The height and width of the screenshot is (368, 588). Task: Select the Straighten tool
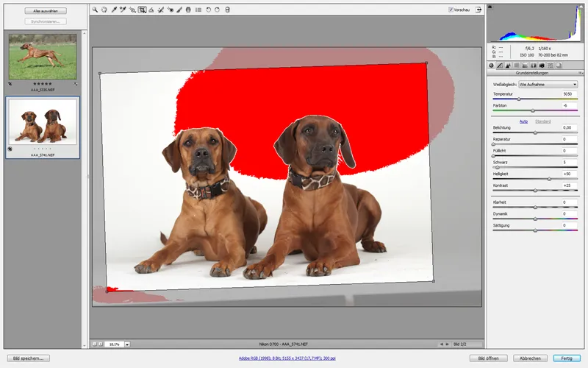(151, 10)
